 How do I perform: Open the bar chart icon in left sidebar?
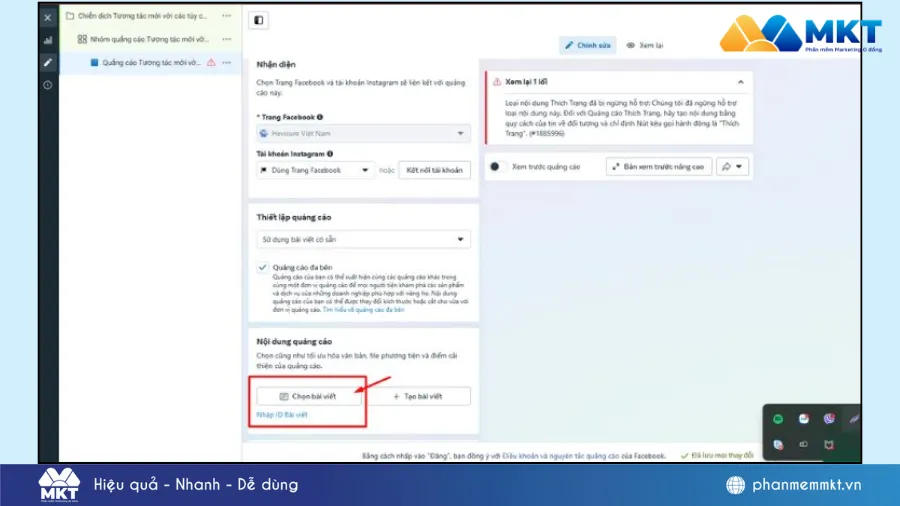click(x=47, y=40)
